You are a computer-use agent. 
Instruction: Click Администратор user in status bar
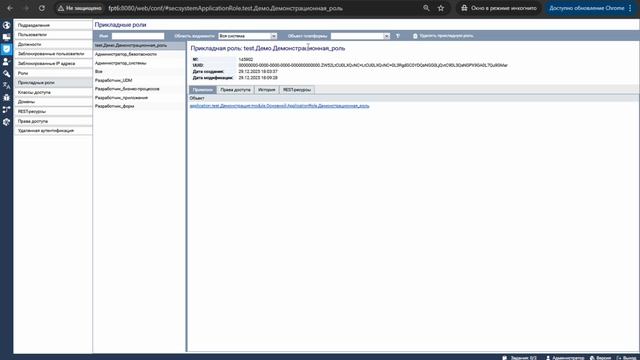(565, 358)
